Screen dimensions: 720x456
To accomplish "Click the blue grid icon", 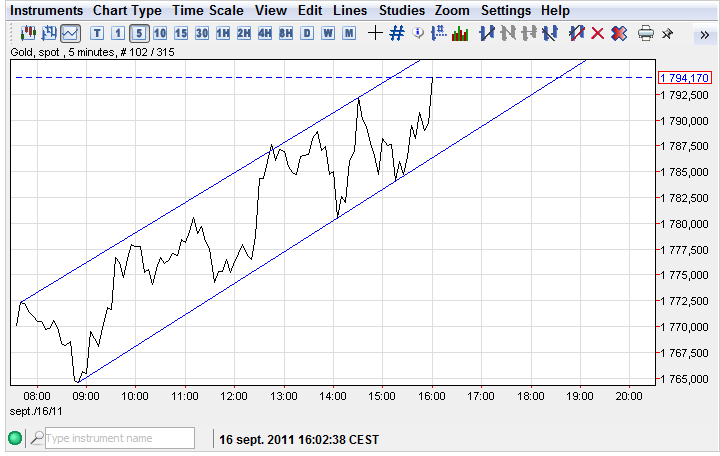I will tap(396, 33).
